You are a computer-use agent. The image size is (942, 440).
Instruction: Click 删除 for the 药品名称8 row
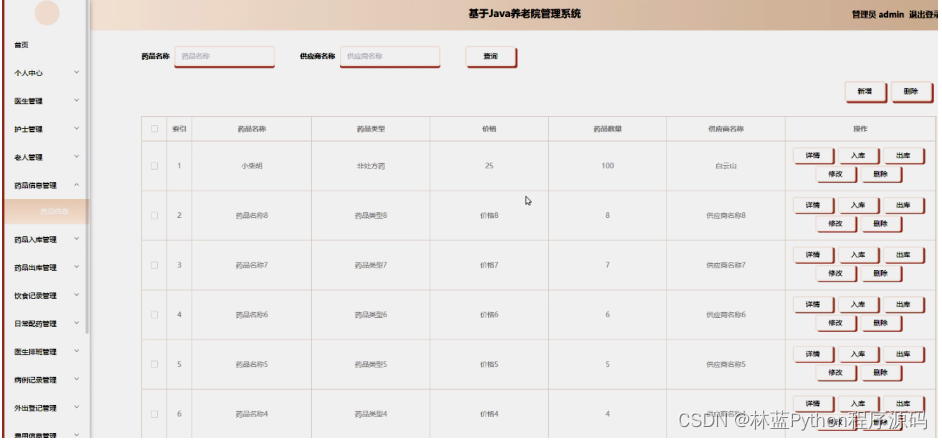[881, 224]
